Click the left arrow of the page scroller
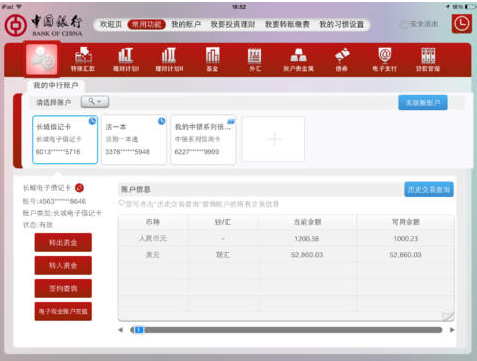The image size is (477, 361). [121, 330]
